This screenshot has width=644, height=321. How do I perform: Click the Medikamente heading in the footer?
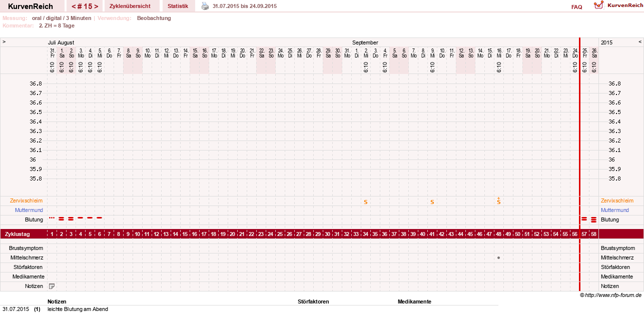[x=414, y=301]
